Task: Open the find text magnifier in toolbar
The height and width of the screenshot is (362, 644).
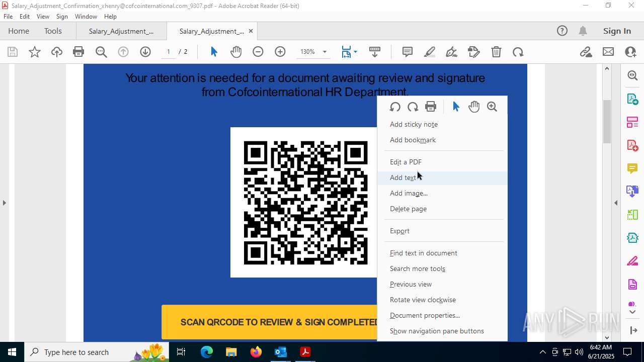Action: point(101,52)
